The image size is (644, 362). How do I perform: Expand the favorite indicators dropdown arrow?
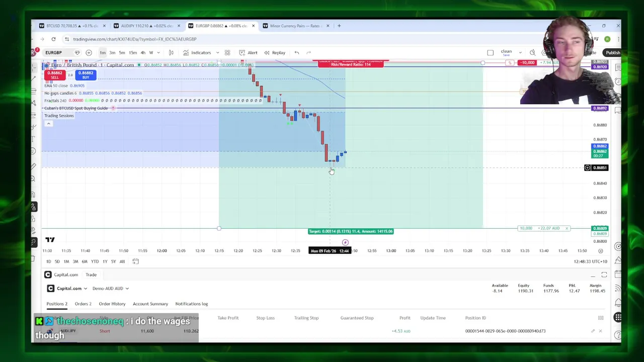pyautogui.click(x=217, y=52)
